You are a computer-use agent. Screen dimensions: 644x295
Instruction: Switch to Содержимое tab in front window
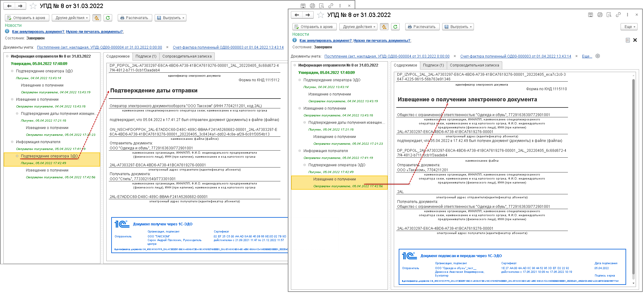pos(406,65)
